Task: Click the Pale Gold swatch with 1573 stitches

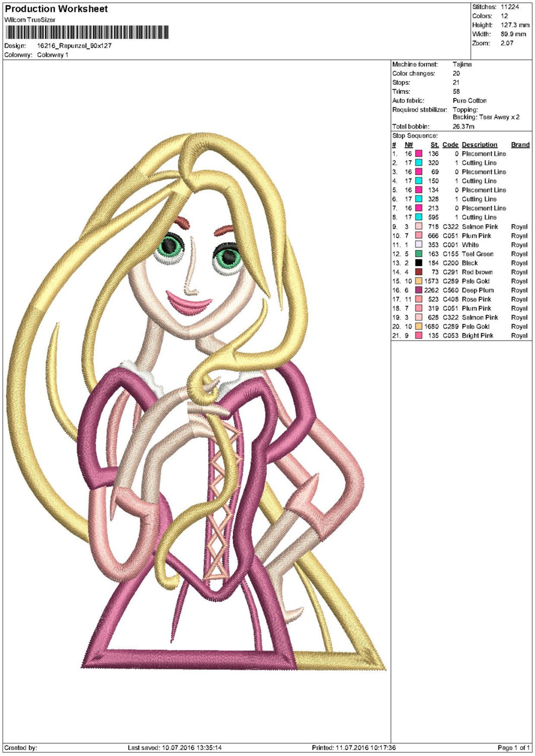Action: (x=418, y=281)
